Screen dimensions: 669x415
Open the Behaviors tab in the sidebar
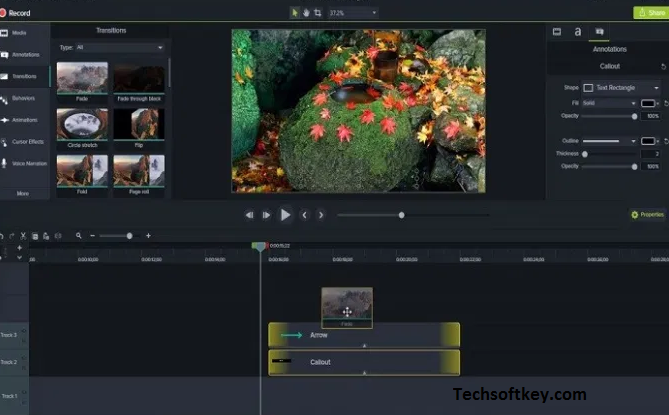(x=23, y=98)
